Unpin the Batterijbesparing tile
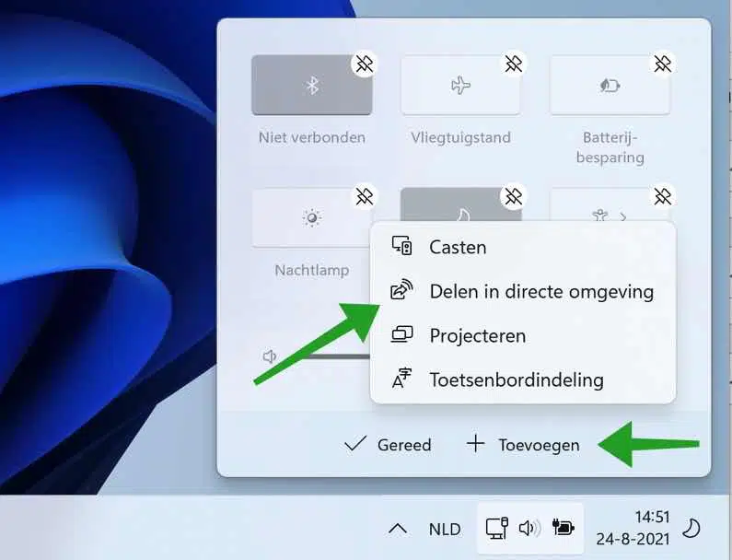Screen dimensions: 732x560 coord(662,64)
